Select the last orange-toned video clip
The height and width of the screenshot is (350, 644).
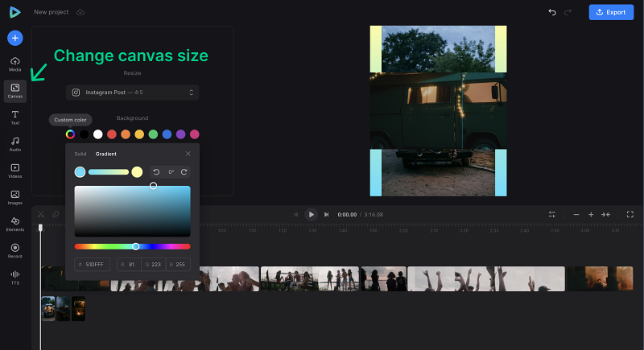tap(600, 278)
